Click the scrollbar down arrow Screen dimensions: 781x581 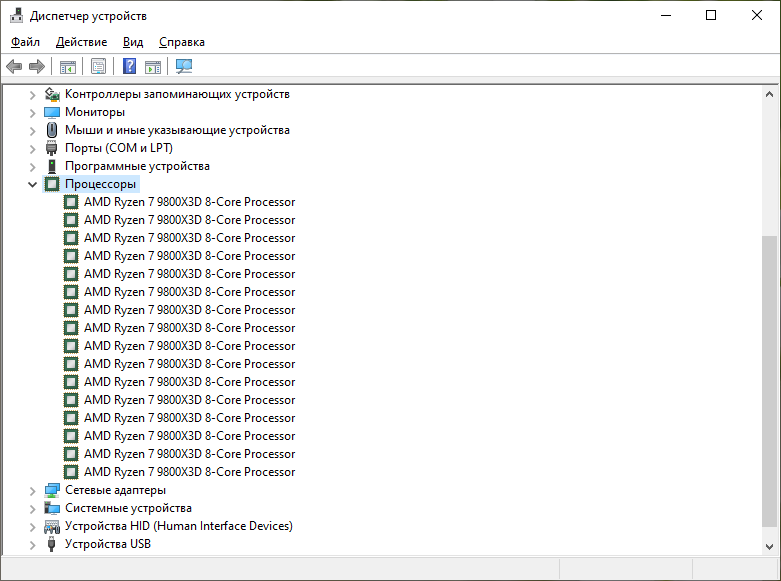coord(769,547)
